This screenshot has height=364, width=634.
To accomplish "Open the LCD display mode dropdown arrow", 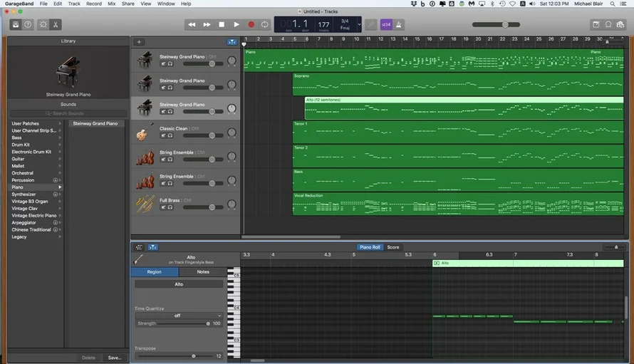I will tap(359, 25).
